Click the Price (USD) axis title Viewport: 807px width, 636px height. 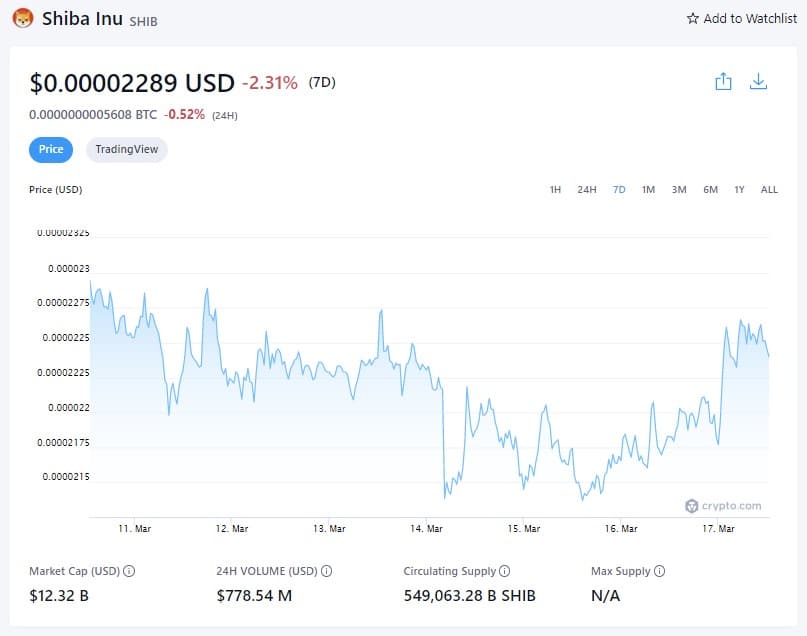(x=56, y=189)
